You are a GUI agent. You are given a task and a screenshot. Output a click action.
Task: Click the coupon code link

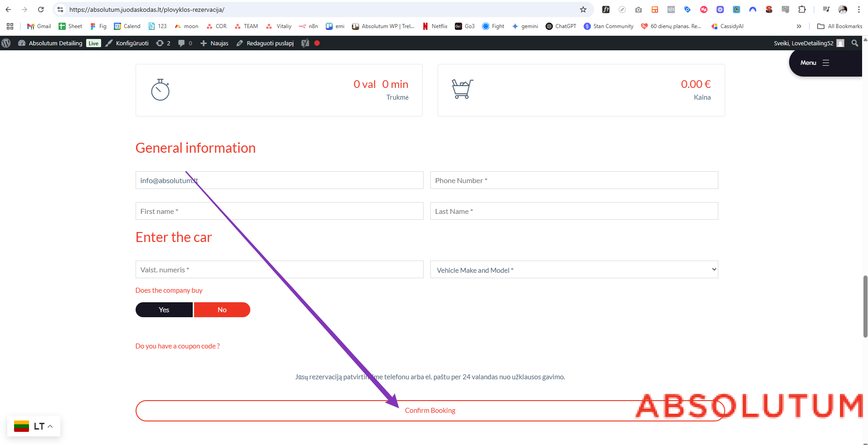tap(177, 346)
